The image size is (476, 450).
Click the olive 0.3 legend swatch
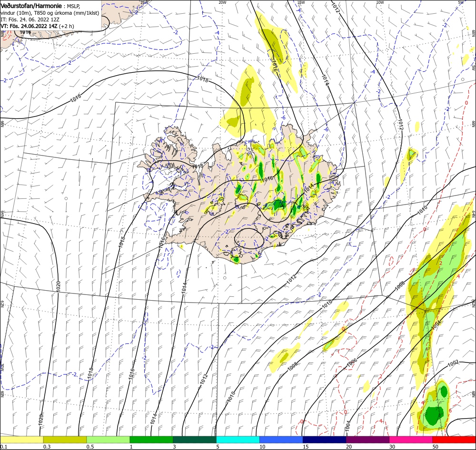click(65, 440)
